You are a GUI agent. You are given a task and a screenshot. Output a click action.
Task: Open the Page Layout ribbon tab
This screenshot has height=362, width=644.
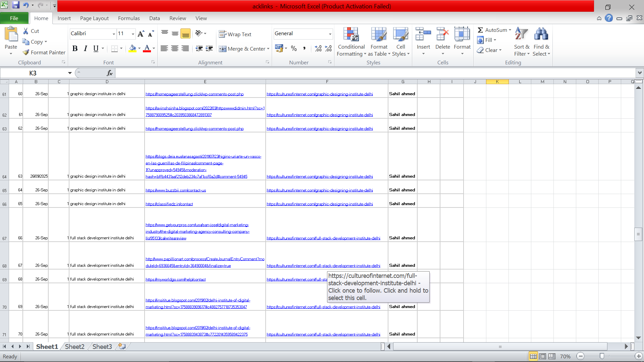94,18
